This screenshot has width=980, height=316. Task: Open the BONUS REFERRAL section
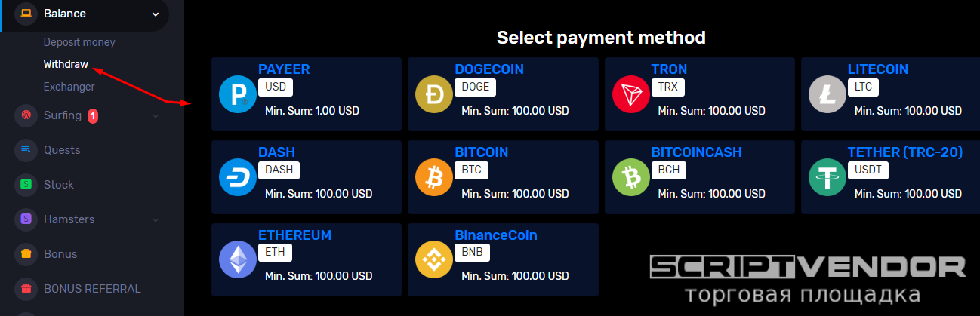tap(91, 288)
